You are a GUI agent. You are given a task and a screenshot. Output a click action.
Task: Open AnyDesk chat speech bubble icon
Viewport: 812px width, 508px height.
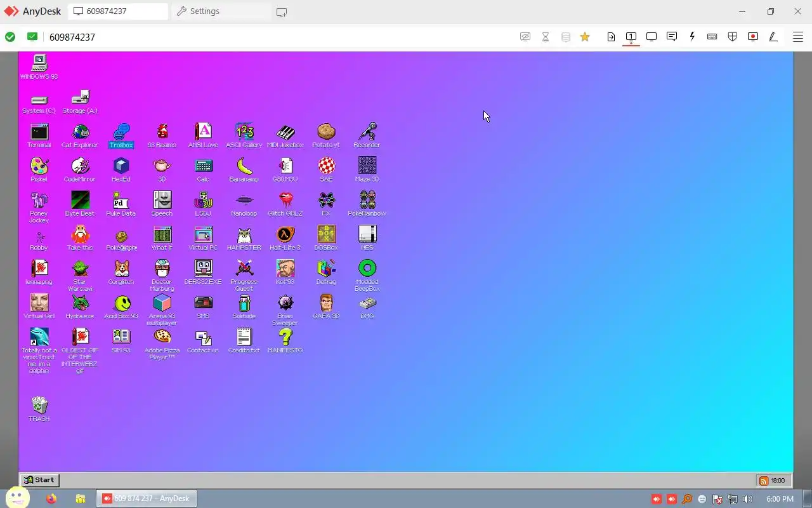click(x=672, y=37)
